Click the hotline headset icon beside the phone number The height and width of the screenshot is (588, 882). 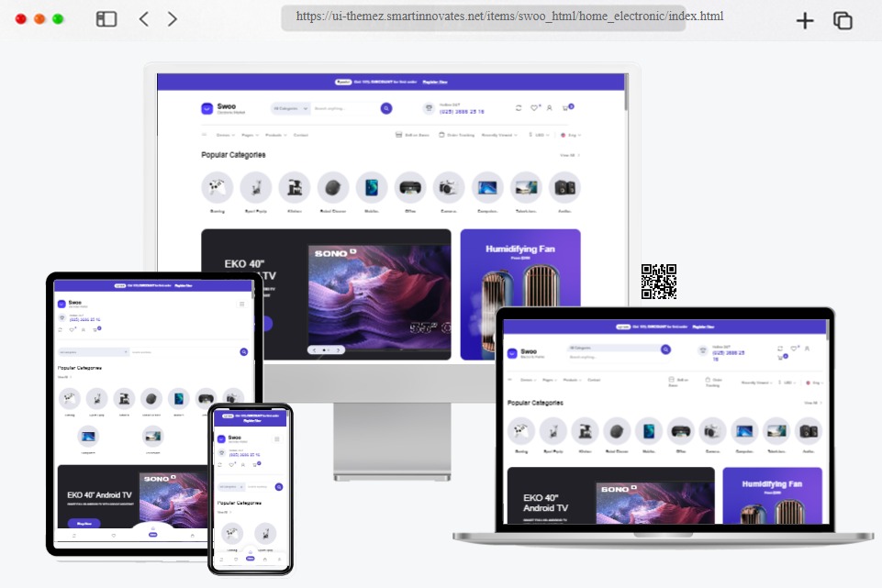coord(427,108)
